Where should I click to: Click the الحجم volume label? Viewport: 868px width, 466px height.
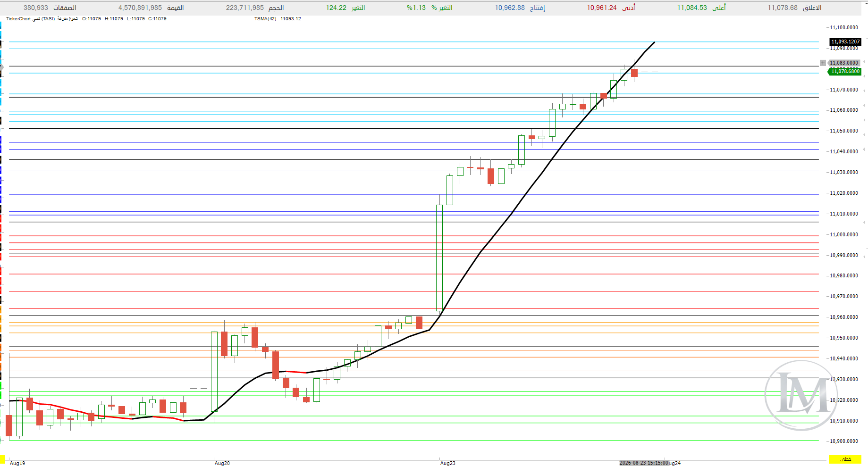(276, 8)
